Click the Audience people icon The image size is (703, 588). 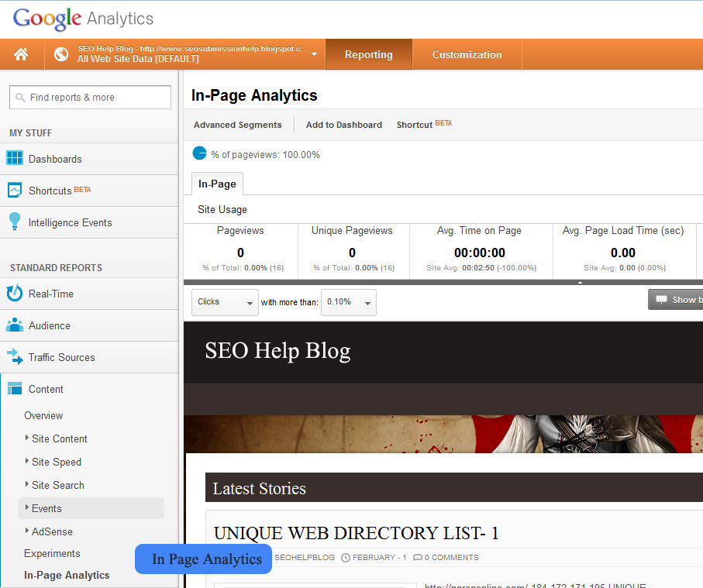tap(15, 325)
